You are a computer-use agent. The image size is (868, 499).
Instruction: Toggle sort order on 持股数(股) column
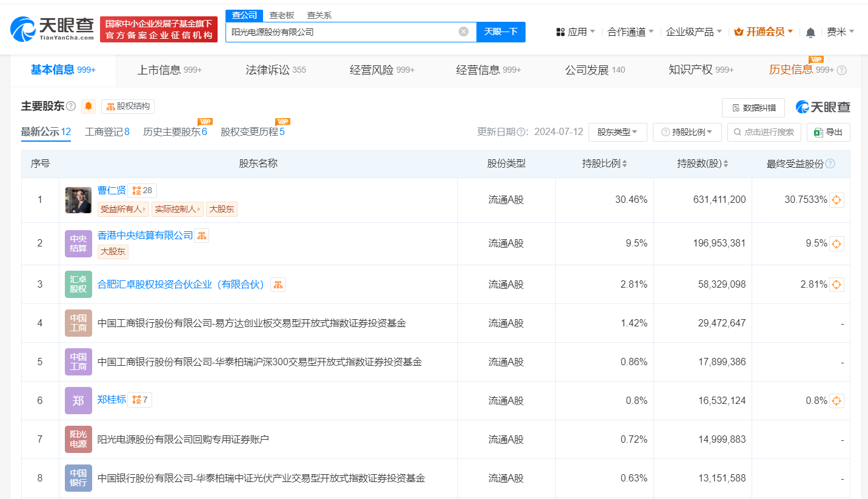click(727, 164)
